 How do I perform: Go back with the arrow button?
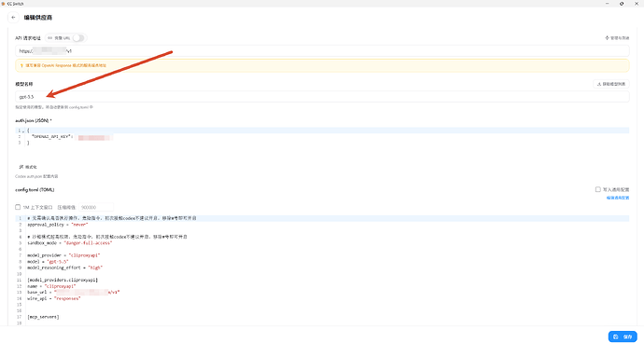13,17
